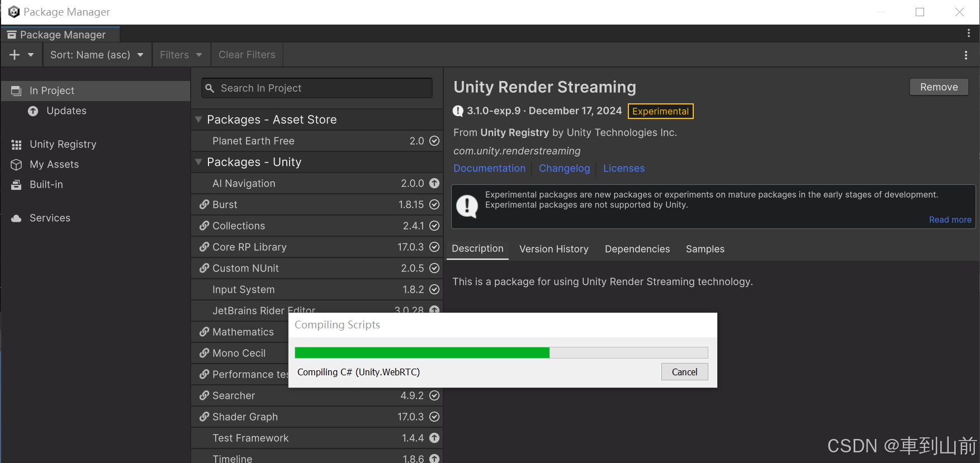Switch to Dependencies tab
Screen dimensions: 980x463
(x=637, y=249)
